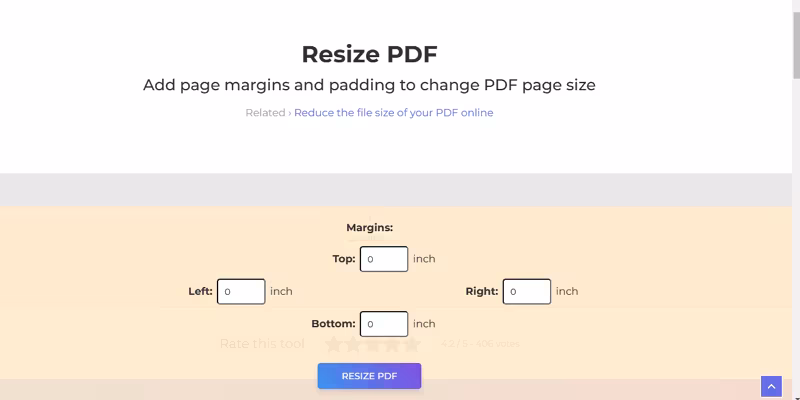Click the scroll-to-top arrow button
800x400 pixels.
(771, 386)
